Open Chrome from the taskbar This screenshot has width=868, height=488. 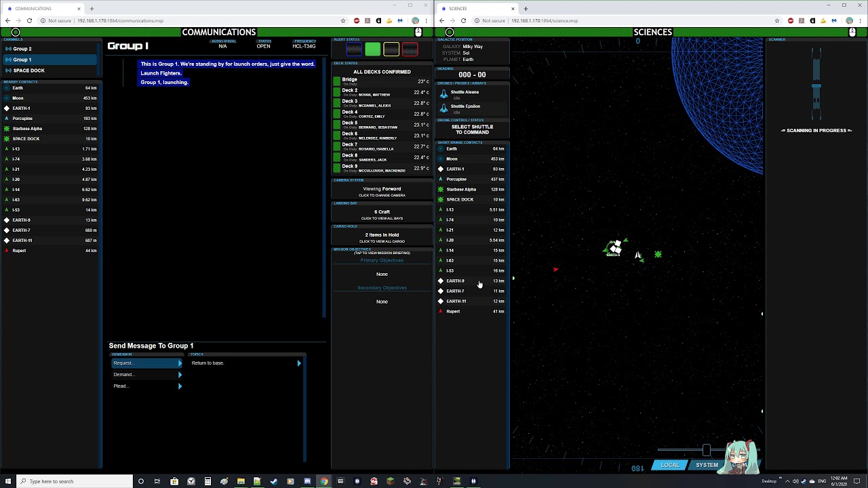click(x=324, y=481)
